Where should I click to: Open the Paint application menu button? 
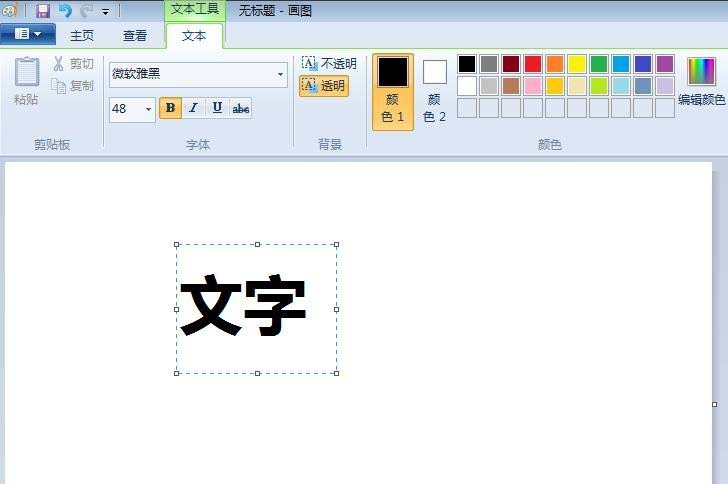[x=28, y=34]
